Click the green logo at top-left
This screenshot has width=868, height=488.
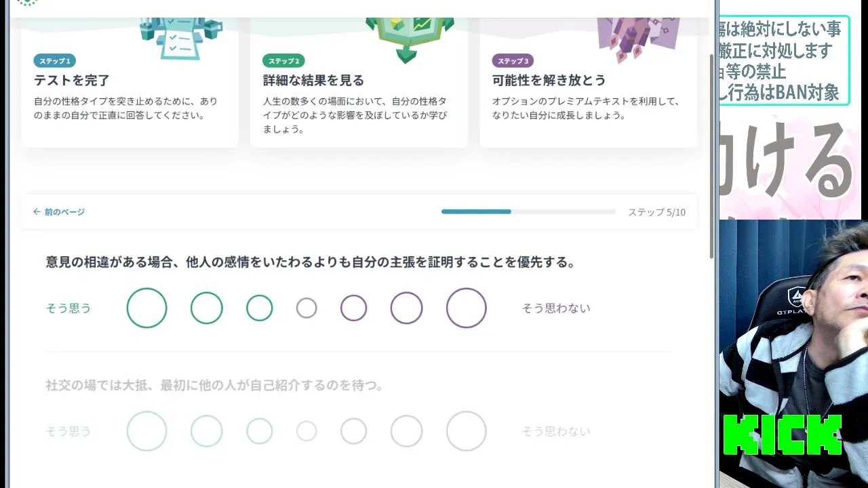(x=27, y=3)
